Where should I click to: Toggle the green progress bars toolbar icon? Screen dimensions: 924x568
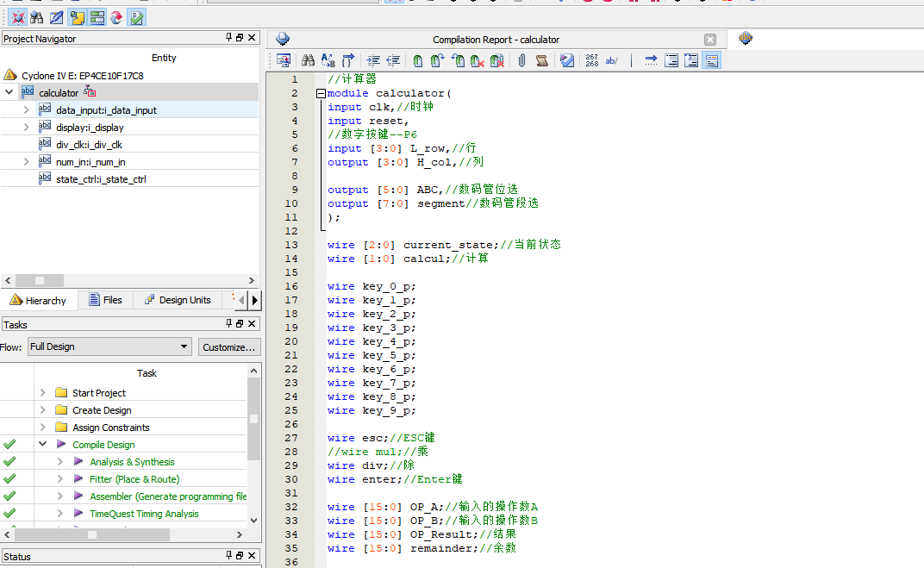97,18
